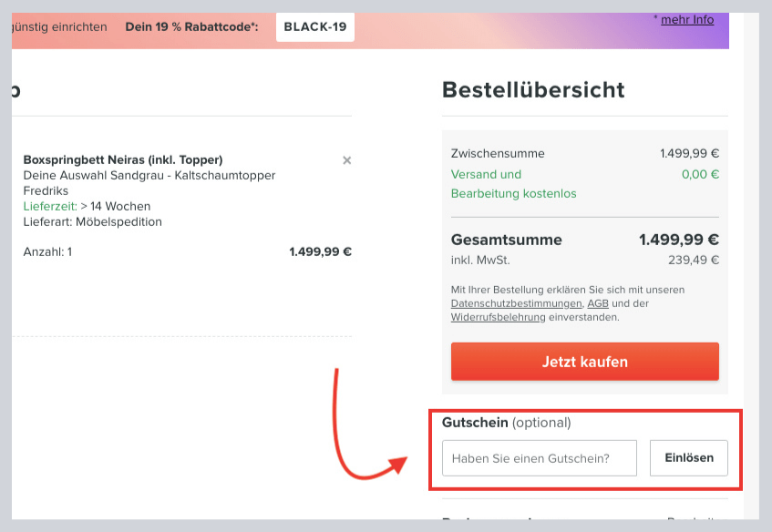Click the "Lieferart: Möbelspedition" text
This screenshot has height=532, width=772.
point(92,221)
